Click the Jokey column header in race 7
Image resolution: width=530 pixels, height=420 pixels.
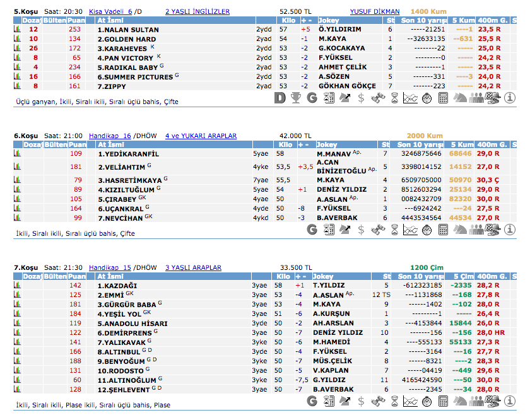323,276
